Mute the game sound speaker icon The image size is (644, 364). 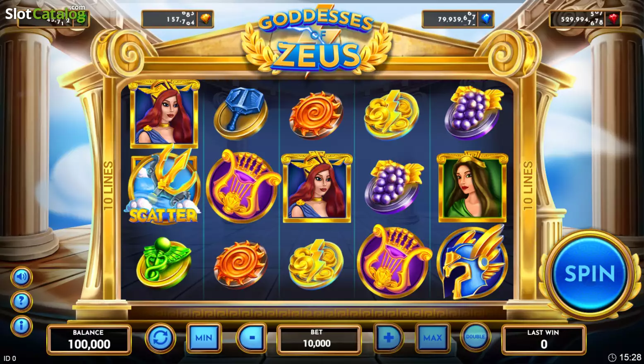click(21, 277)
